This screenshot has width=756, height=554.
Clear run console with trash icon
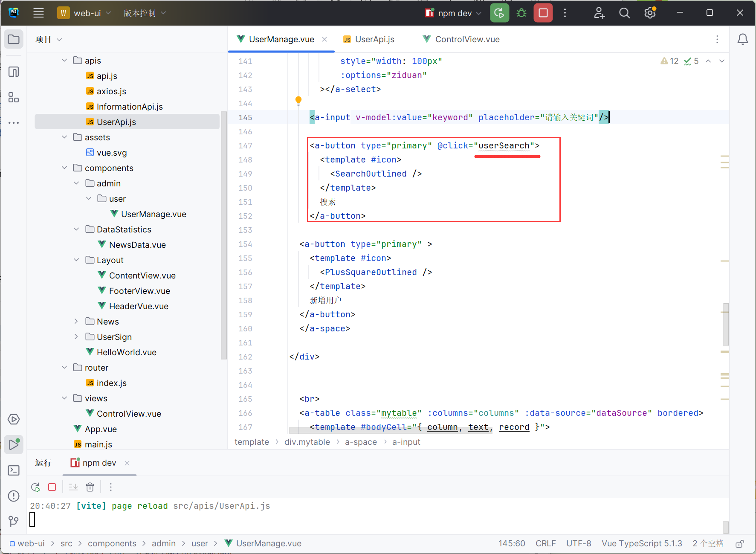point(90,487)
